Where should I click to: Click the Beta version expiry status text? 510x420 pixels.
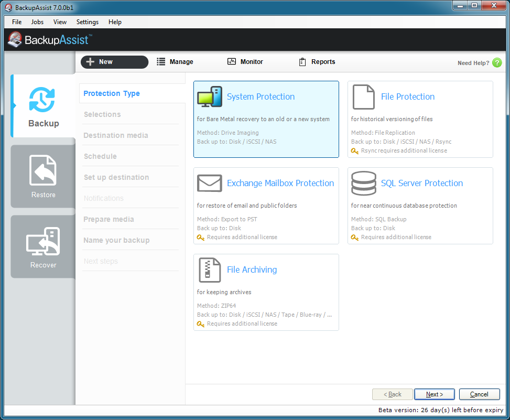pyautogui.click(x=441, y=410)
